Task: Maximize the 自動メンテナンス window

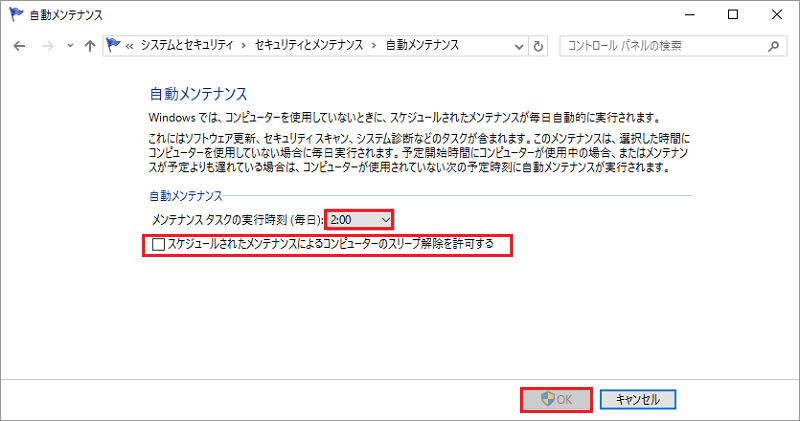Action: click(x=733, y=14)
